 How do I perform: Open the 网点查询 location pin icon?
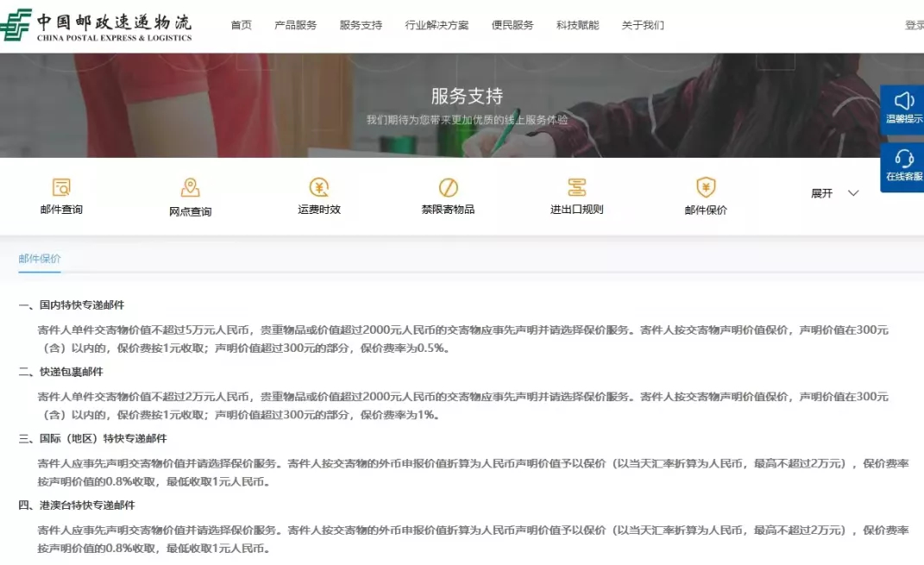tap(190, 188)
